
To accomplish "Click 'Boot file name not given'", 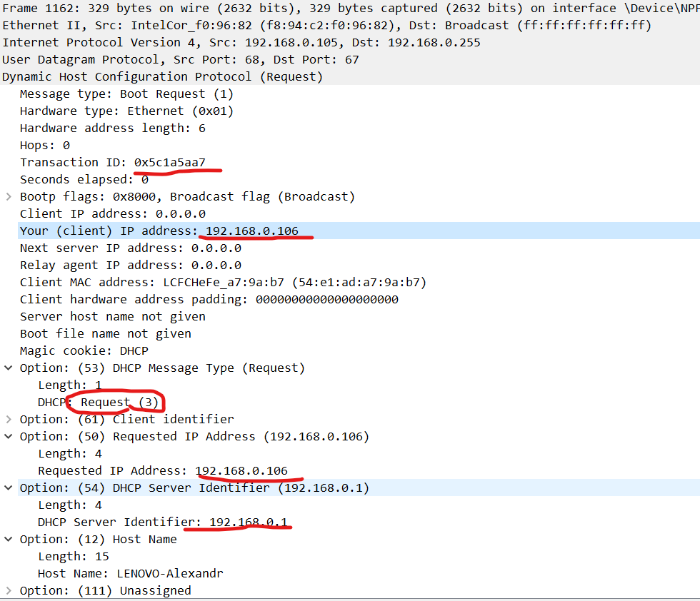I will tap(106, 334).
